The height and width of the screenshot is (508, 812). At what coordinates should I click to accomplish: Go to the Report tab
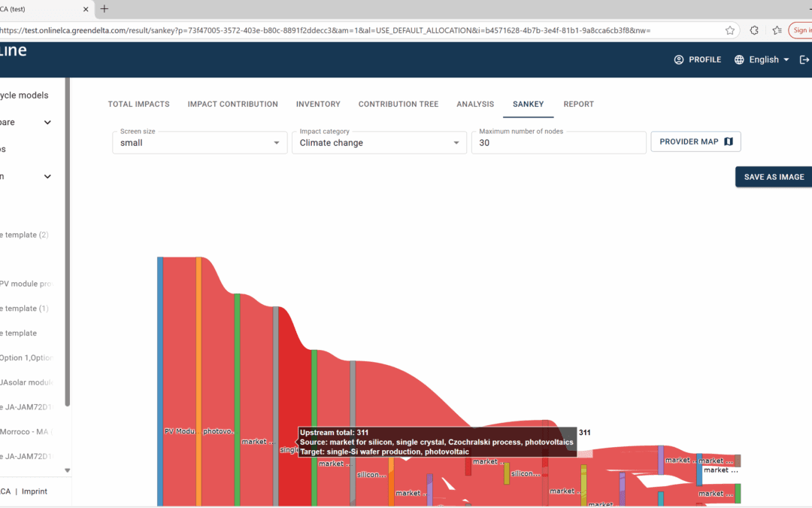(578, 104)
